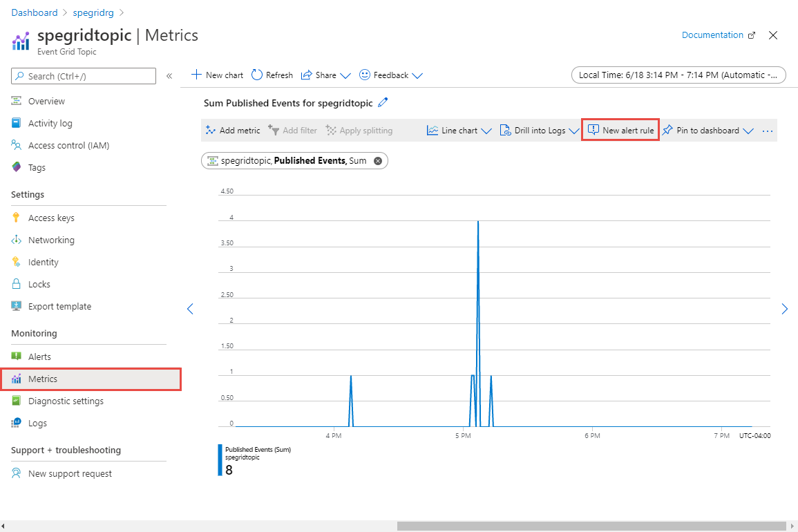This screenshot has width=798, height=532.
Task: Click the Search input field
Action: pos(83,76)
